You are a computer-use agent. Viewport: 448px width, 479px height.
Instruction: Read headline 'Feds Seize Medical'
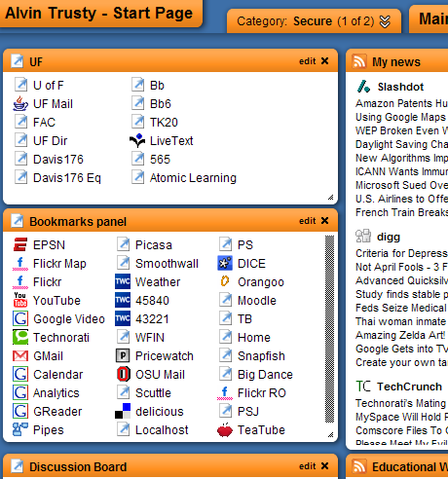click(x=401, y=308)
